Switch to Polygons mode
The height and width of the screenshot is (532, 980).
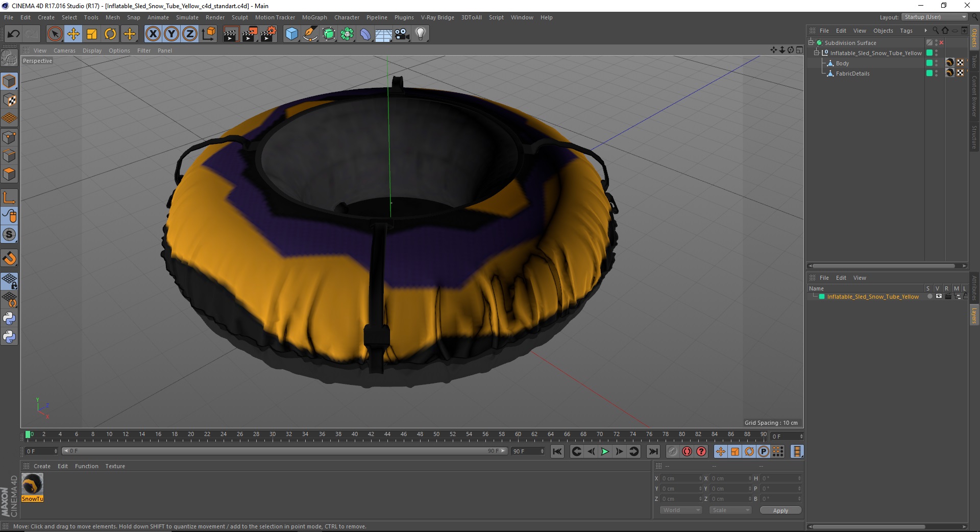point(9,174)
